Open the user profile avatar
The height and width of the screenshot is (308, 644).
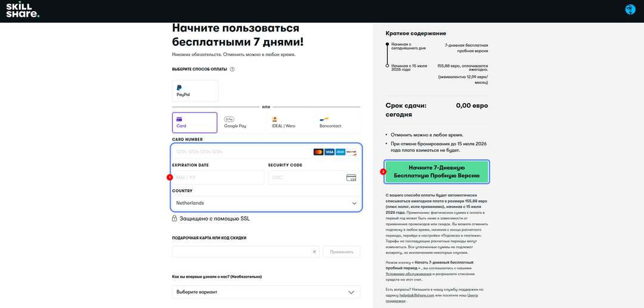tap(630, 10)
